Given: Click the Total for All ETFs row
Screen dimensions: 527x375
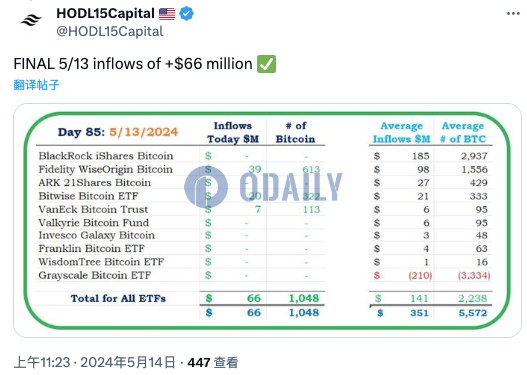Looking at the screenshot, I should 180,298.
